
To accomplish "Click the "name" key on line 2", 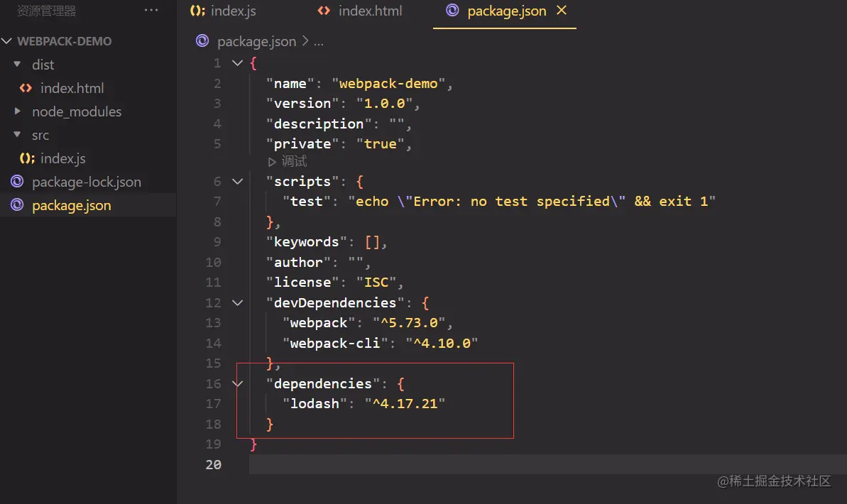I will [x=290, y=84].
